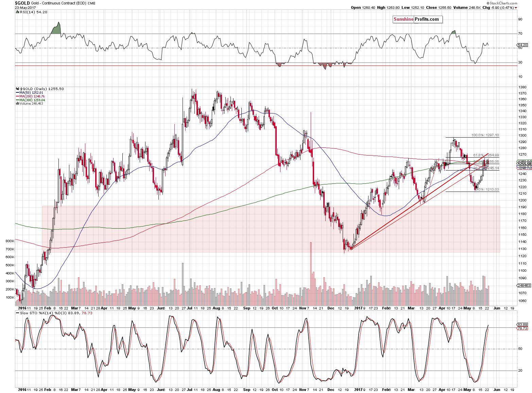Click the 100.0%: 1297.10 Fibonacci label

pos(485,135)
